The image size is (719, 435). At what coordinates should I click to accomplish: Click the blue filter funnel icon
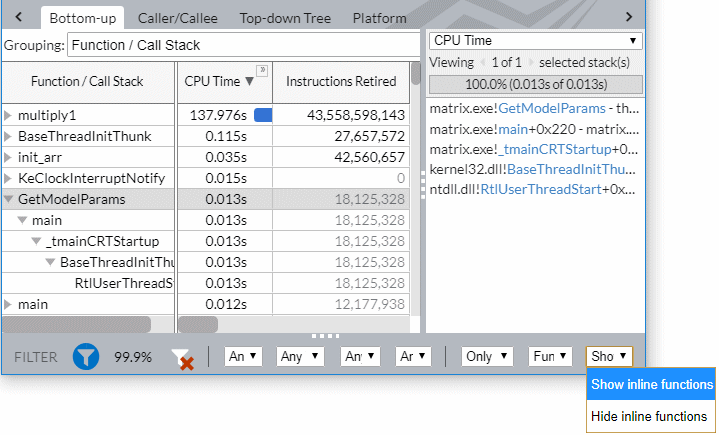click(x=86, y=356)
